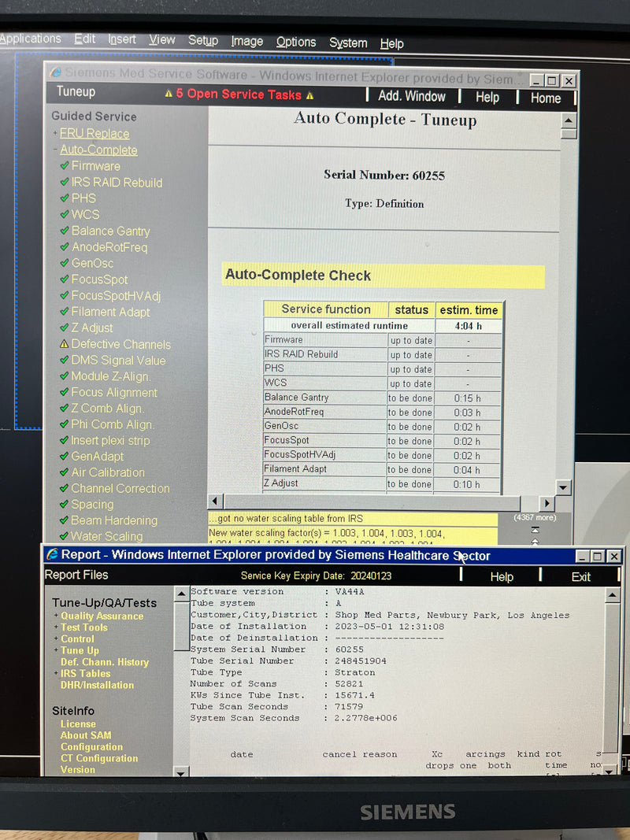Click the green checkmark beside Water Scaling

(65, 536)
